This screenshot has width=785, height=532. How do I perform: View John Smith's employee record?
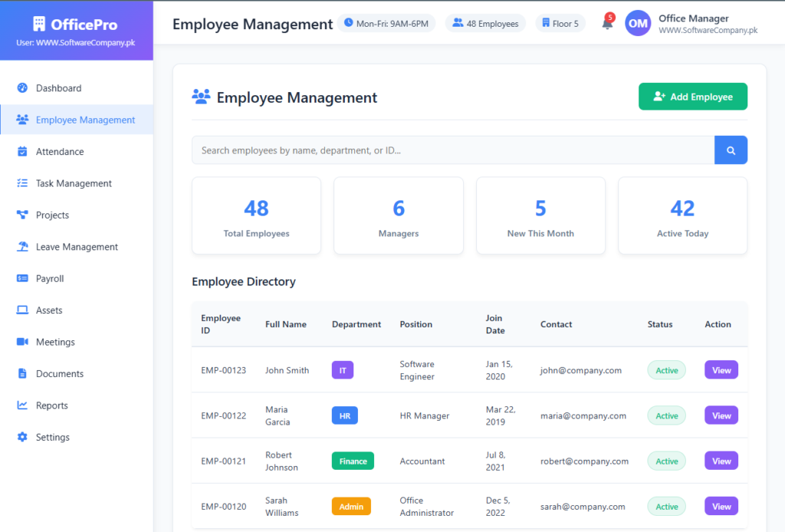(721, 370)
